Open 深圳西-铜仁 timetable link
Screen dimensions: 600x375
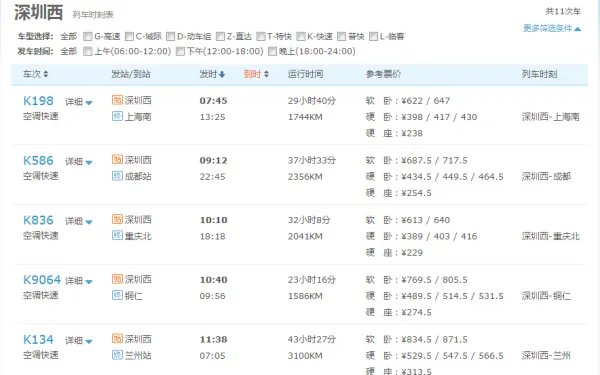coord(546,296)
